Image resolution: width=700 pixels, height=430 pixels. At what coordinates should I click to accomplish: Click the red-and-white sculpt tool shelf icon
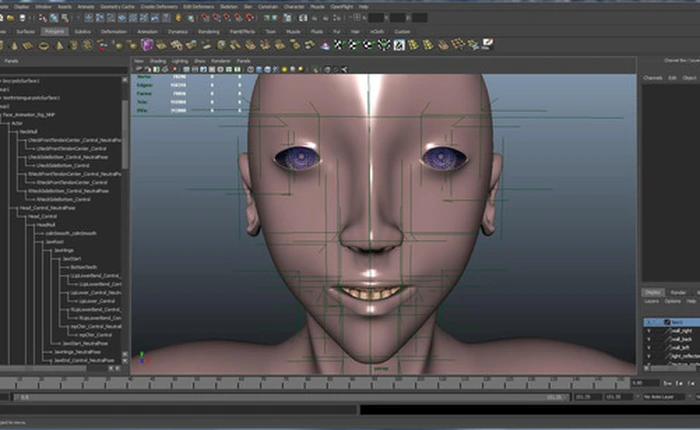(x=488, y=44)
